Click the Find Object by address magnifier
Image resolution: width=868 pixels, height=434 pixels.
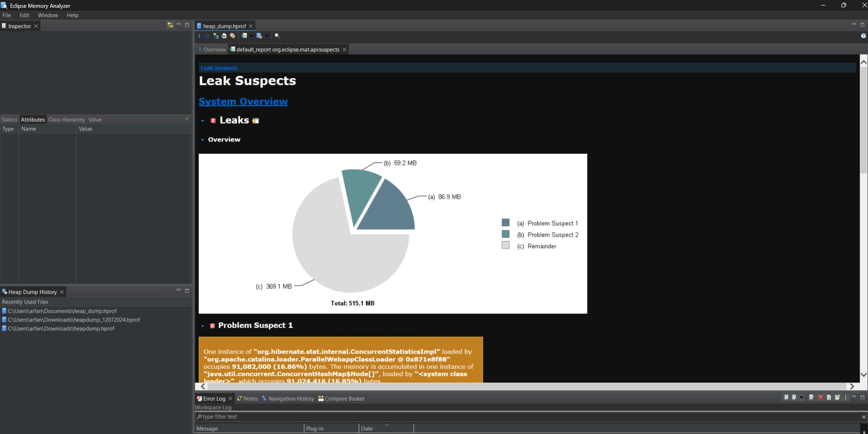(x=277, y=36)
